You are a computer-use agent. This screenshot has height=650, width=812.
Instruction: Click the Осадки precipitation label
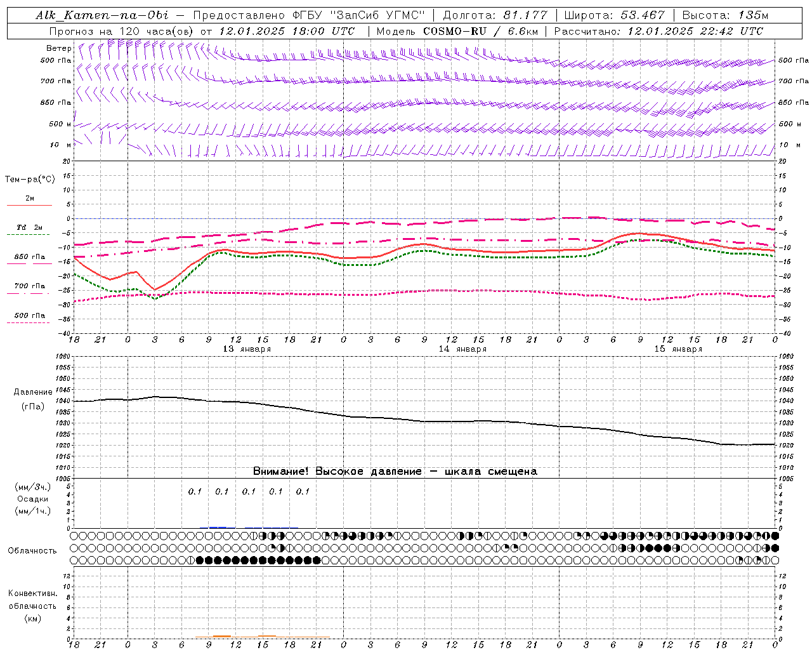point(33,499)
